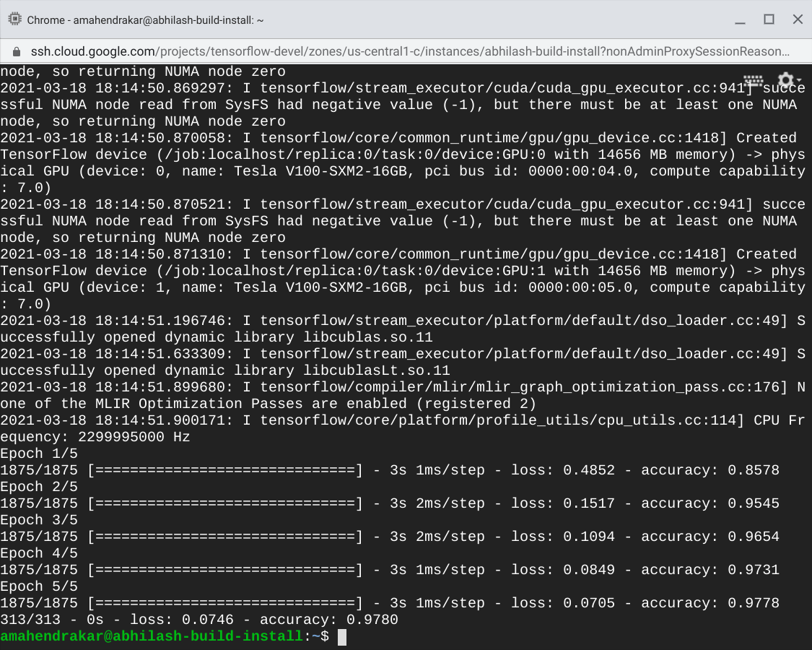The width and height of the screenshot is (812, 650).
Task: Maximize the SSH window
Action: point(769,19)
